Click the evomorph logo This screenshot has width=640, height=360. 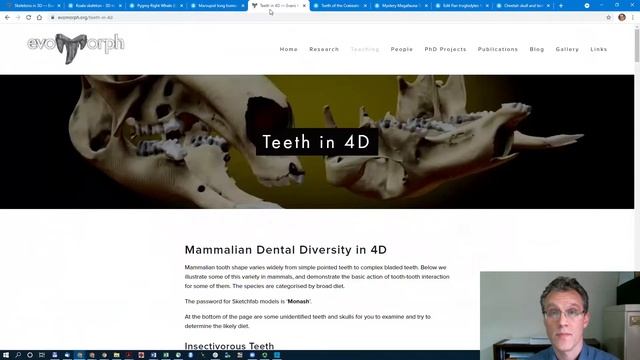[76, 48]
